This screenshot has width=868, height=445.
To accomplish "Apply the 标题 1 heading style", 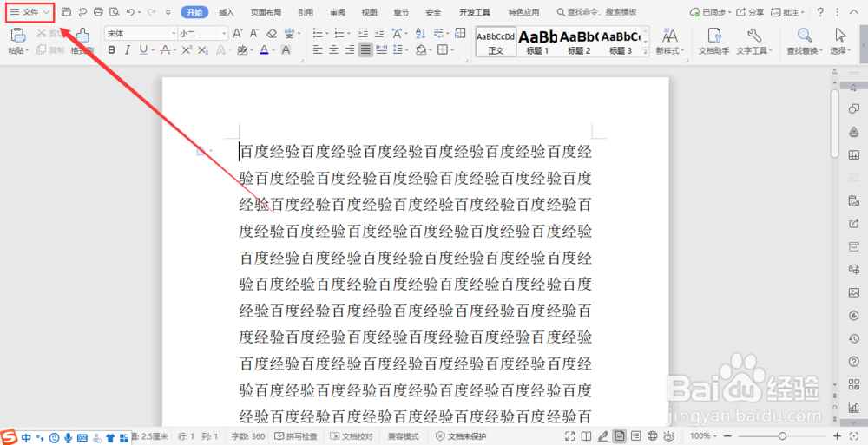I will (537, 42).
